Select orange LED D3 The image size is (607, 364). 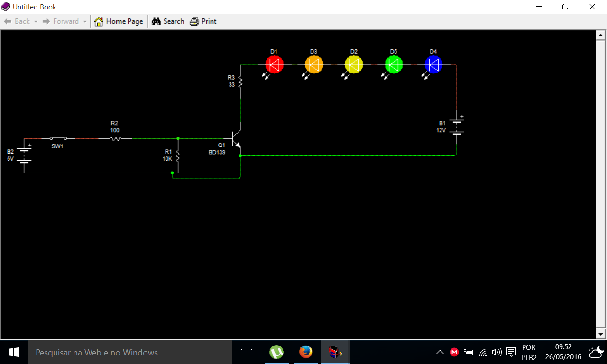[x=314, y=64]
